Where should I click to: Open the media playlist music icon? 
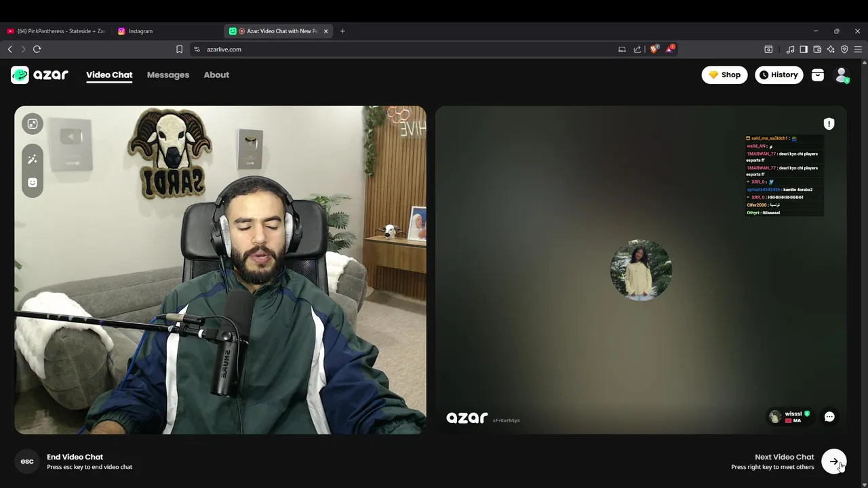pyautogui.click(x=790, y=49)
